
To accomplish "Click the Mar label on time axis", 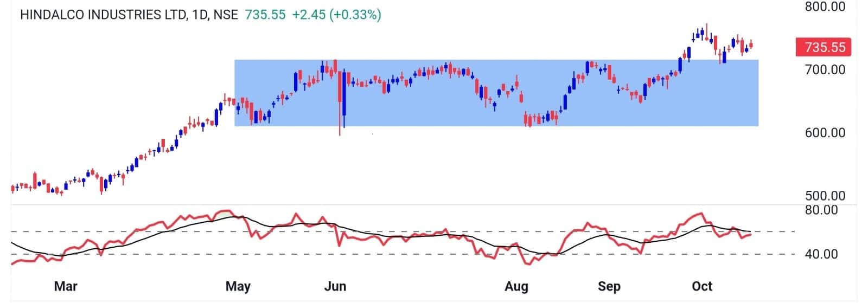I will 66,286.
